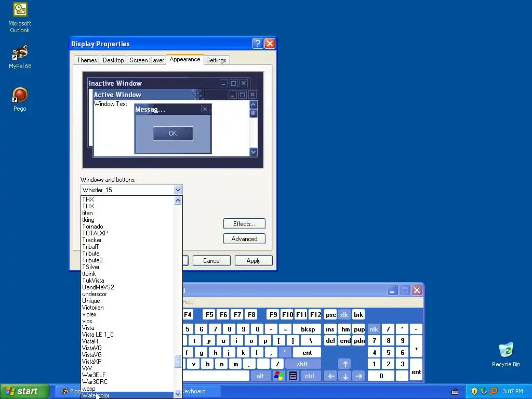This screenshot has width=532, height=399.
Task: Switch to Screen Saver tab
Action: coord(147,60)
